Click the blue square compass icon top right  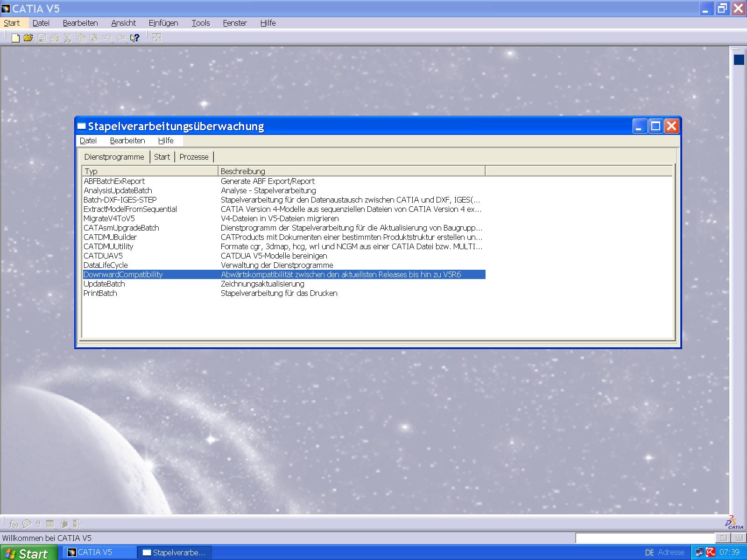click(x=739, y=60)
